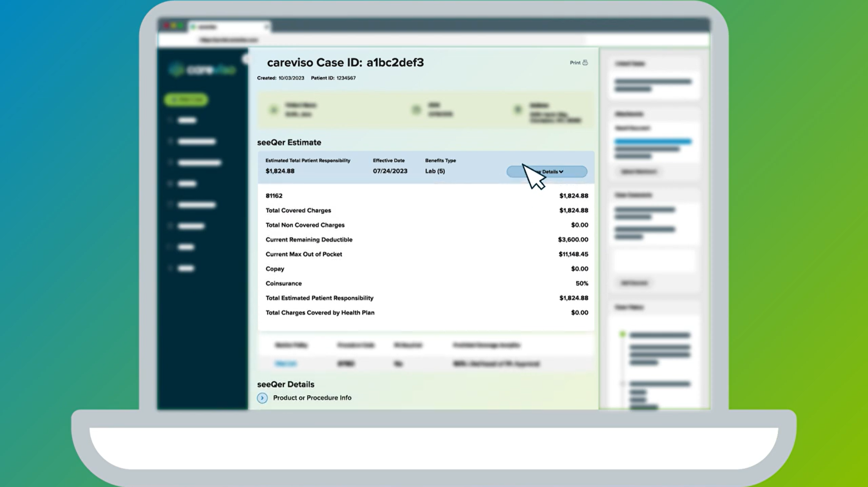Click $1,824.88 under Estimated Total Patient Responsibility header
Image resolution: width=868 pixels, height=487 pixels.
tap(280, 171)
